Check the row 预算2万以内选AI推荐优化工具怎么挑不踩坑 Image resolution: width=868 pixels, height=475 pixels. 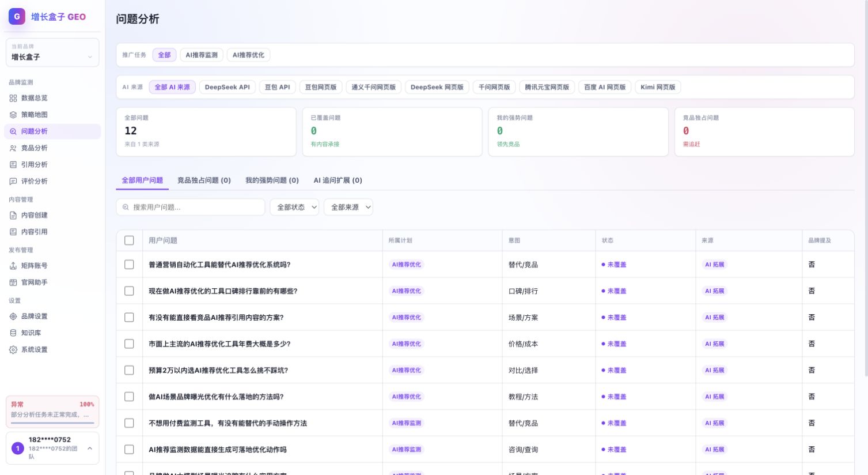coord(129,370)
